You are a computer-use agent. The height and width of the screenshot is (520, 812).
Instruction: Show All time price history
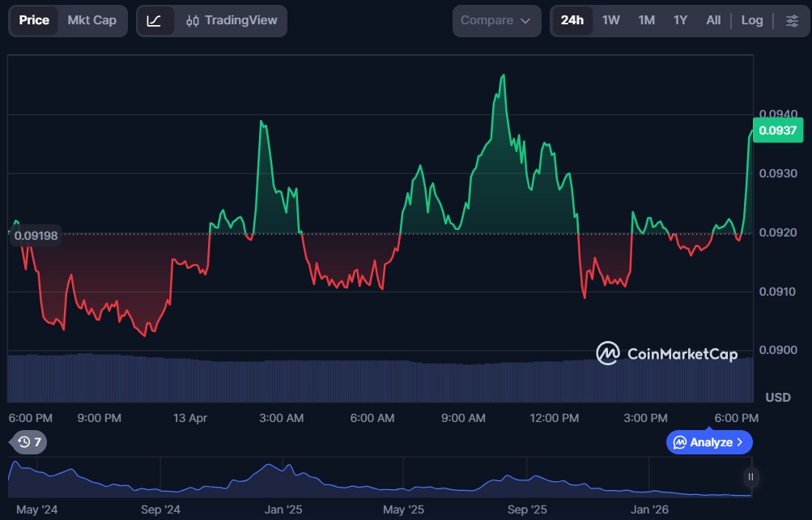(x=712, y=20)
